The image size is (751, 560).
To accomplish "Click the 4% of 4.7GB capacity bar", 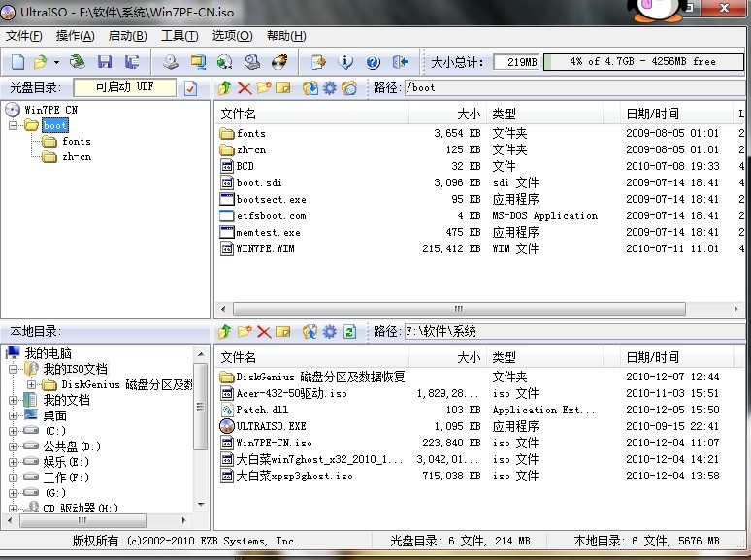I will [643, 62].
